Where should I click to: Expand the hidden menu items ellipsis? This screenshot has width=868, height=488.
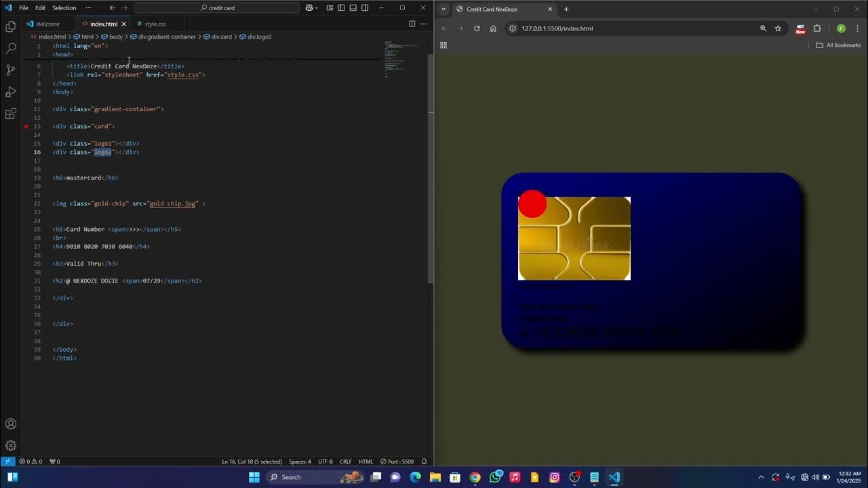point(88,8)
